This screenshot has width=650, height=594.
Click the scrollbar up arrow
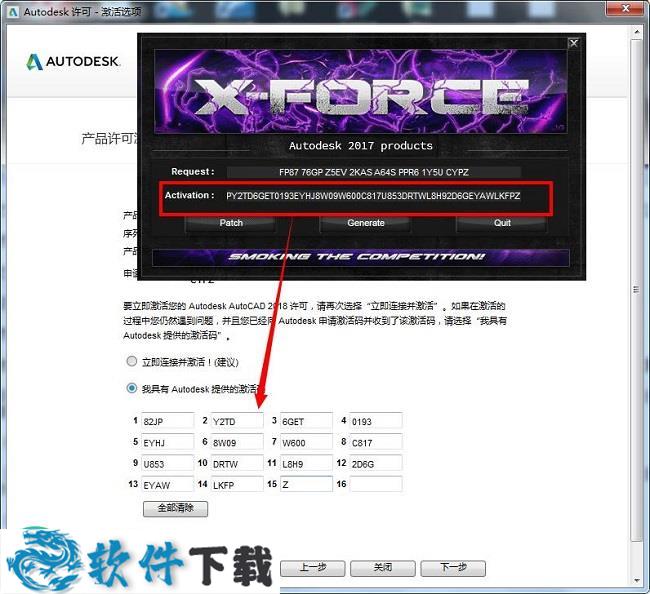[x=637, y=31]
